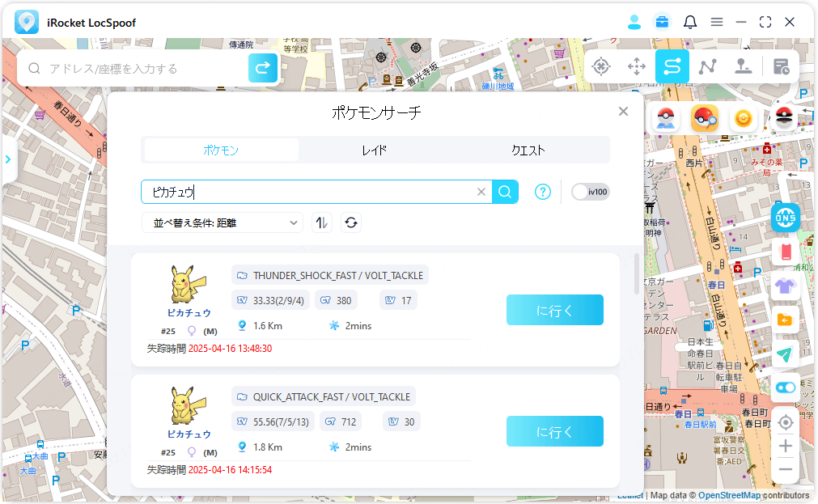The height and width of the screenshot is (504, 818).
Task: Click the second Pikachu thumbnail image
Action: pyautogui.click(x=189, y=405)
